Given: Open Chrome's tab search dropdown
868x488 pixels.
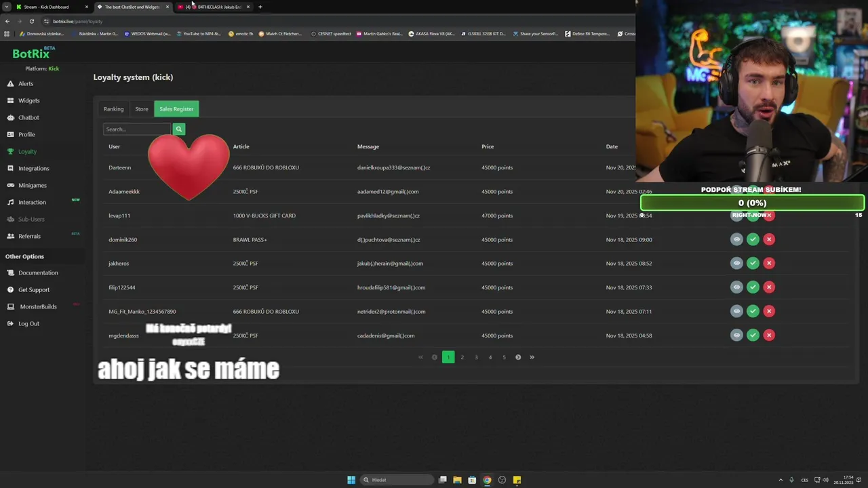Looking at the screenshot, I should (x=6, y=7).
